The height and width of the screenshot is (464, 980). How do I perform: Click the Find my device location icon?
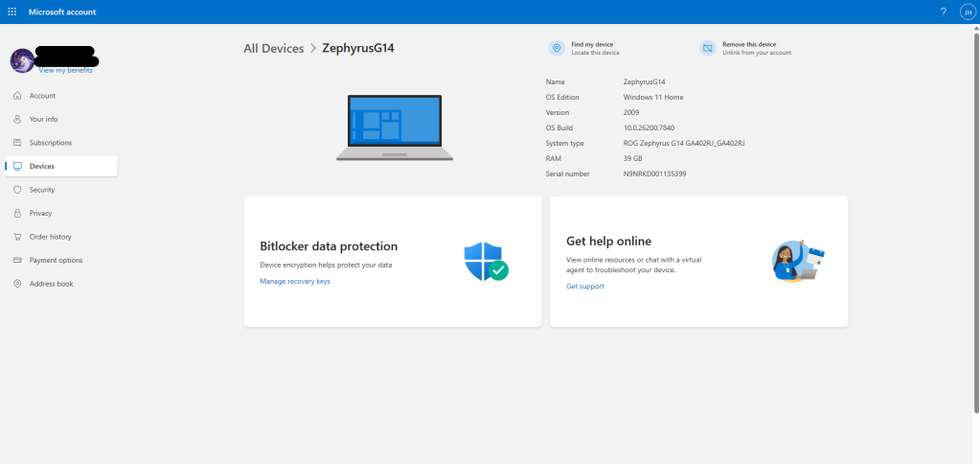coord(557,48)
